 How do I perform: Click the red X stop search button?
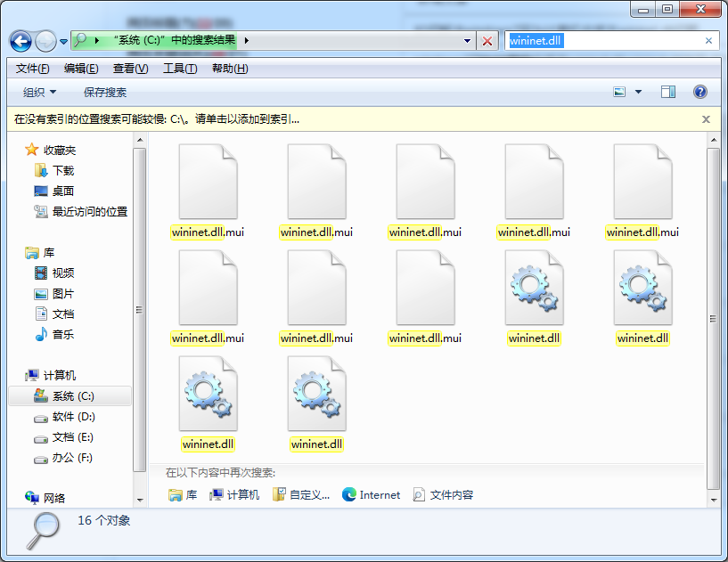487,41
